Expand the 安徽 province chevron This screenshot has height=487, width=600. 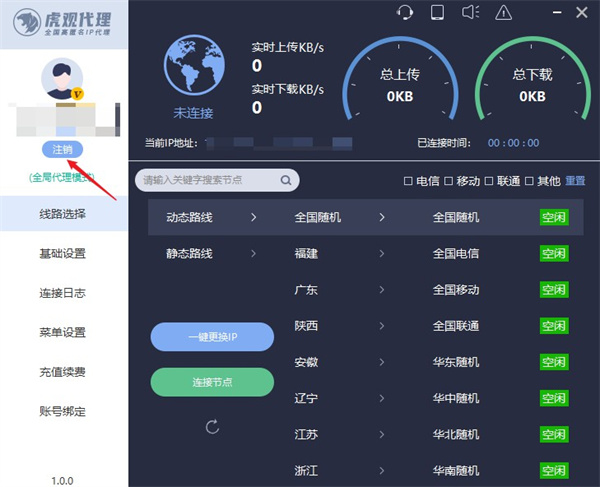click(x=382, y=362)
